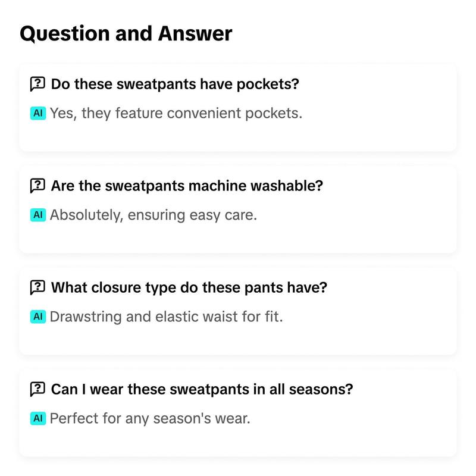
Task: Open "What closure type do these pants have?"
Action: click(189, 287)
